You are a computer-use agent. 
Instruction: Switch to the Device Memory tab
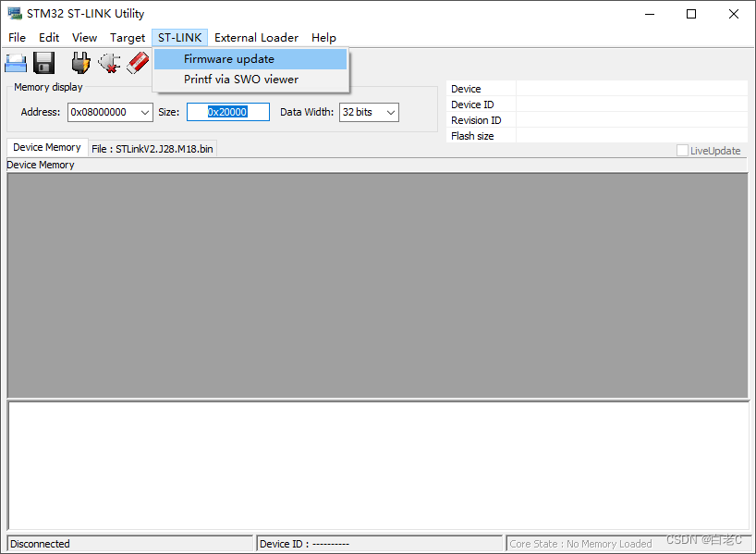pos(46,146)
